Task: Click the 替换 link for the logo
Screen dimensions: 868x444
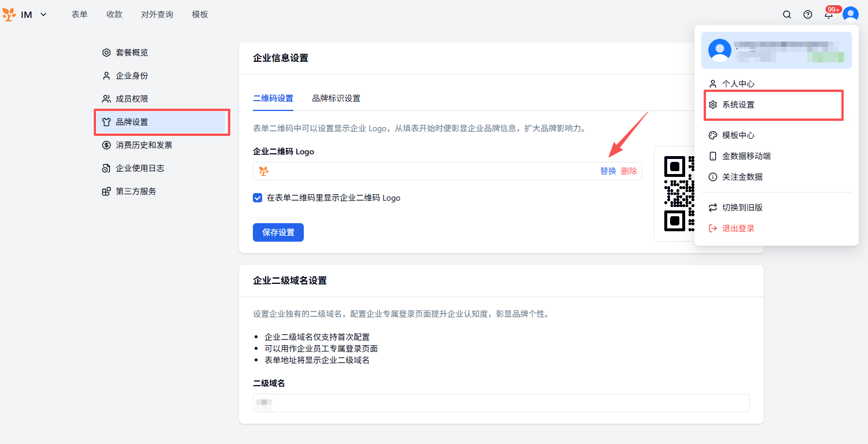Action: 608,171
